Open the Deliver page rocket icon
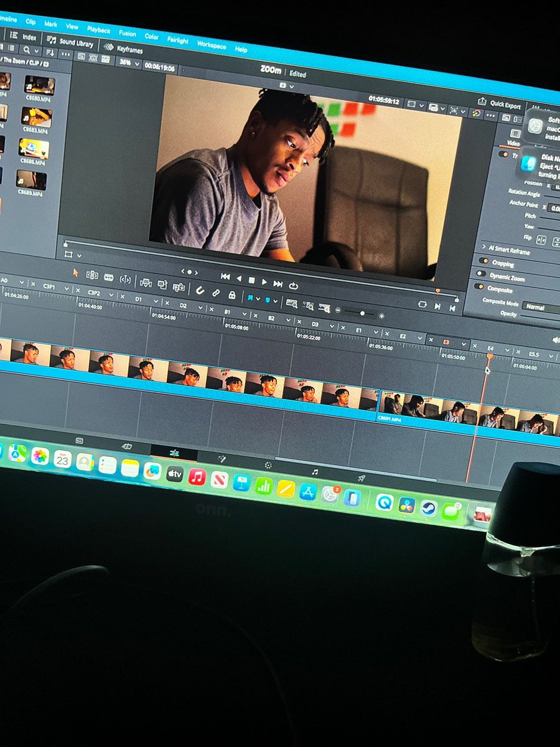This screenshot has width=560, height=747. pyautogui.click(x=362, y=479)
